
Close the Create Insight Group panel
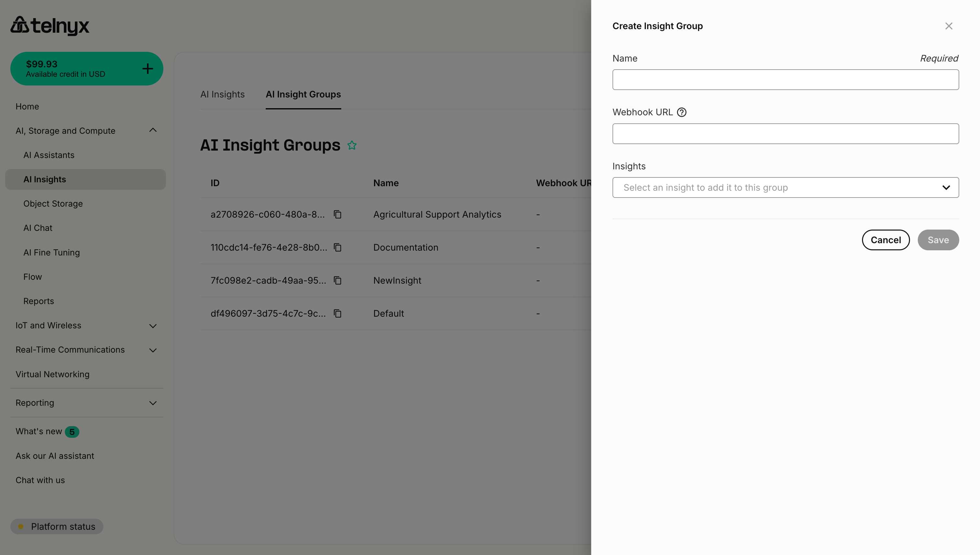coord(949,26)
